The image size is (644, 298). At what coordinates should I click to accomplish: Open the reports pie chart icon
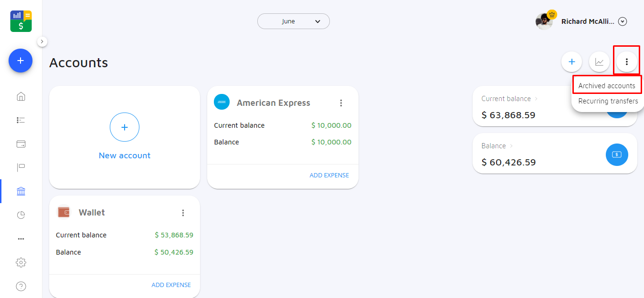(21, 215)
